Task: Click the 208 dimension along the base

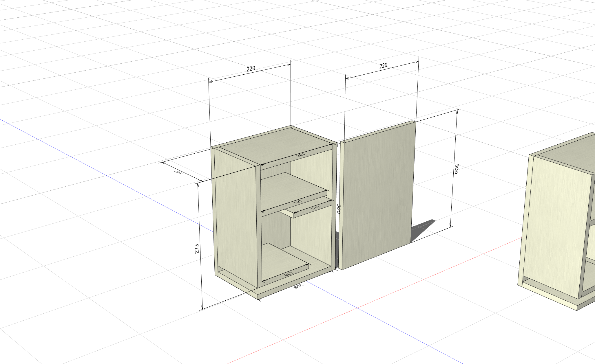Action: [298, 286]
